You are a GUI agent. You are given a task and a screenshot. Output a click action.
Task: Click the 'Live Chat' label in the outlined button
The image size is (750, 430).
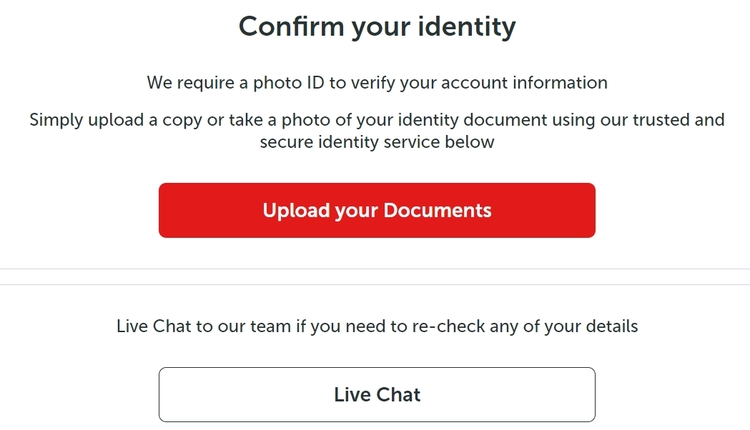click(377, 394)
